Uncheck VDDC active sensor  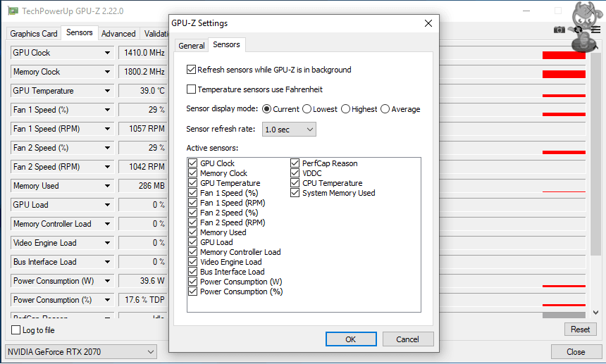pos(295,173)
